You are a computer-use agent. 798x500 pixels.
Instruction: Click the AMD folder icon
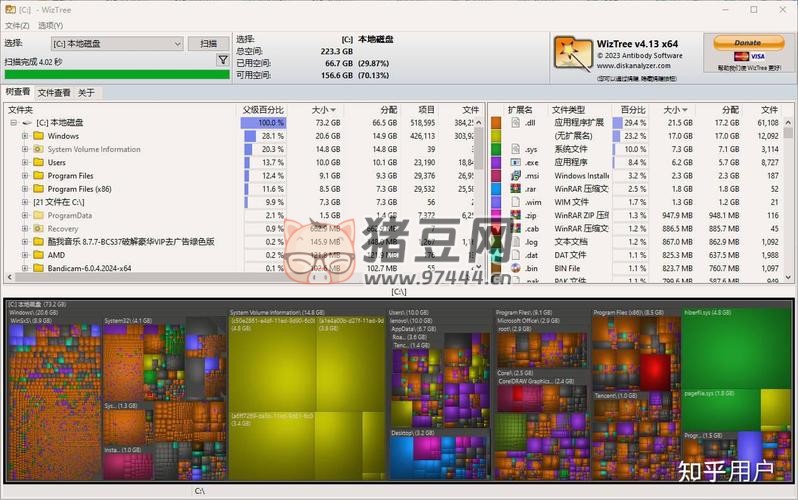(x=38, y=255)
